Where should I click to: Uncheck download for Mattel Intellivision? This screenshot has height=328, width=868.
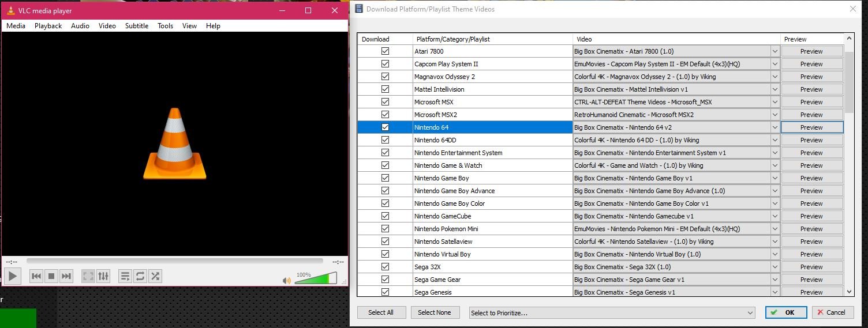coord(385,89)
